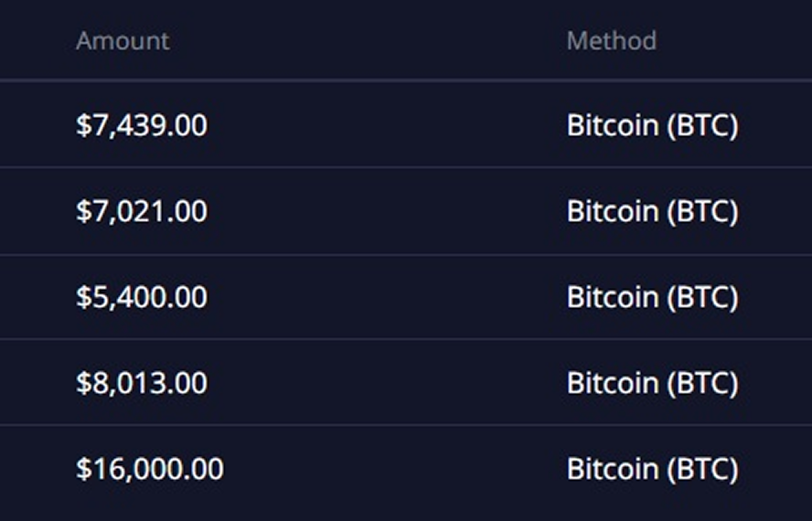
Task: Open Bitcoin (BTC) method in $5,400.00 row
Action: coord(652,297)
